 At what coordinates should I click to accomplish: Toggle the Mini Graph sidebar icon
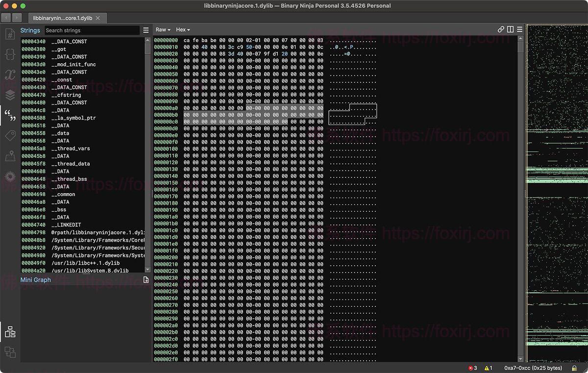[x=10, y=332]
